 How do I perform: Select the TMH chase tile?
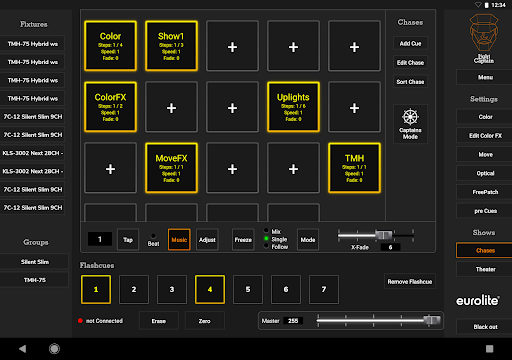click(x=354, y=168)
